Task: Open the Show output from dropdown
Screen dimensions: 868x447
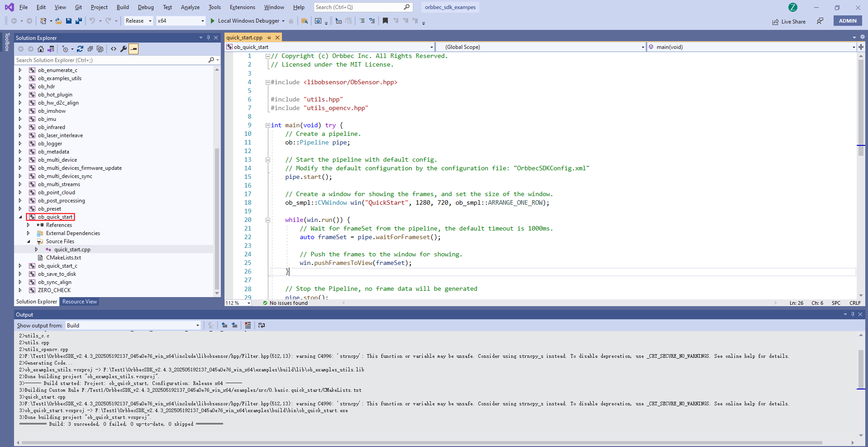Action: click(x=133, y=325)
